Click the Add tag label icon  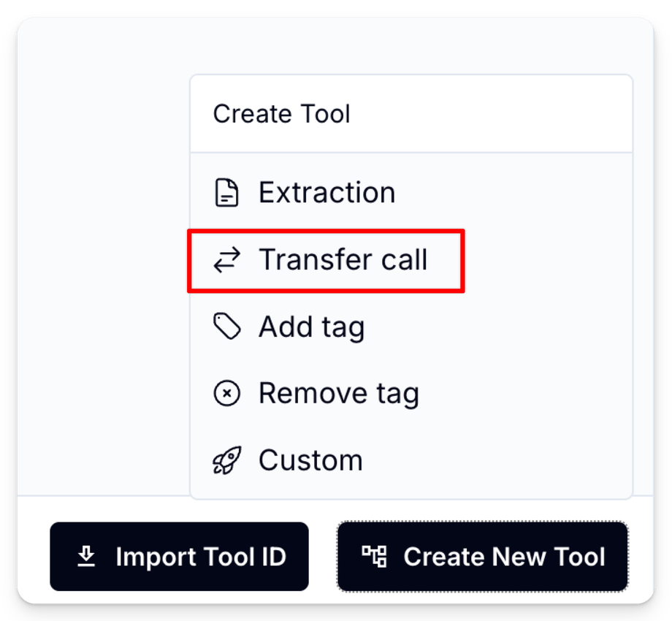(x=226, y=327)
